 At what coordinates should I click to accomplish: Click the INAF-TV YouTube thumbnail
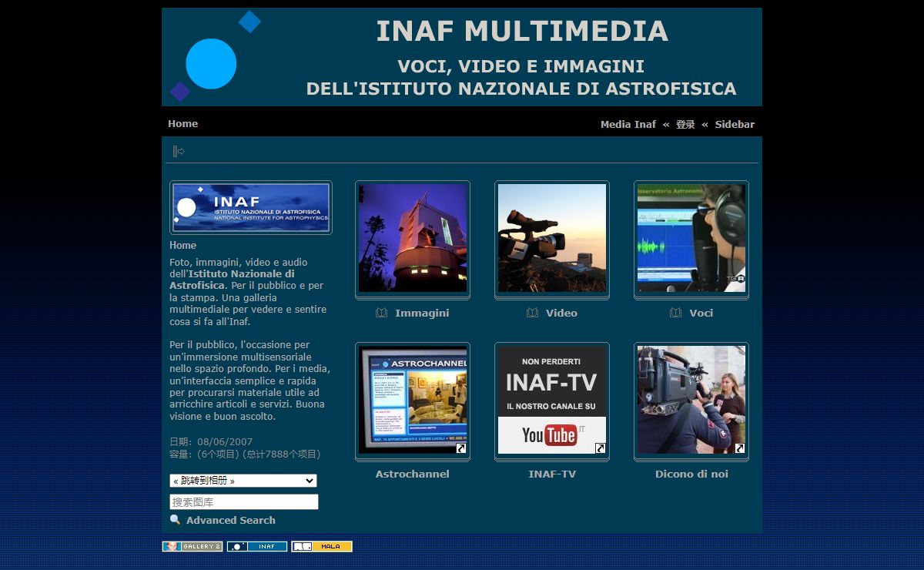(x=552, y=400)
